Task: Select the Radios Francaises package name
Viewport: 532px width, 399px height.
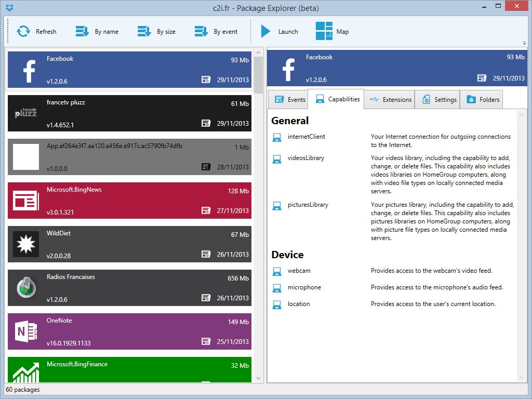Action: 71,277
